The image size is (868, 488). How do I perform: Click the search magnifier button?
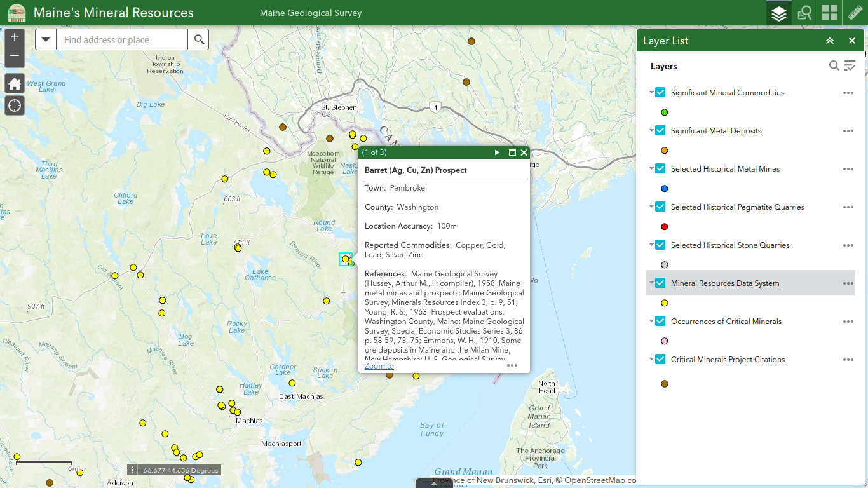click(x=199, y=39)
